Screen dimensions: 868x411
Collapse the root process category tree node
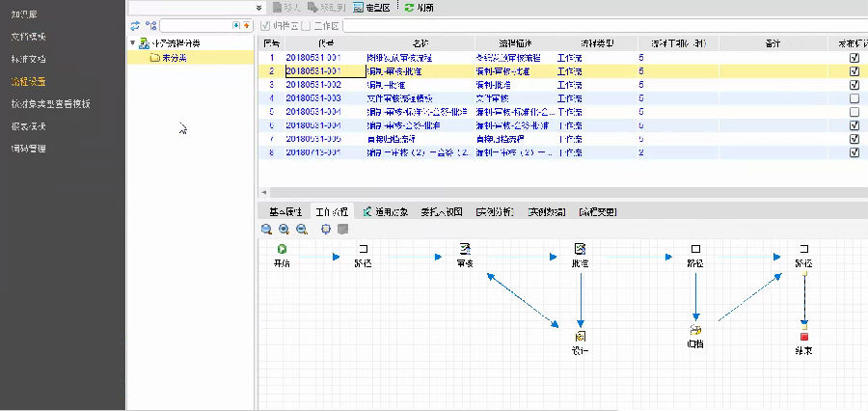(132, 43)
